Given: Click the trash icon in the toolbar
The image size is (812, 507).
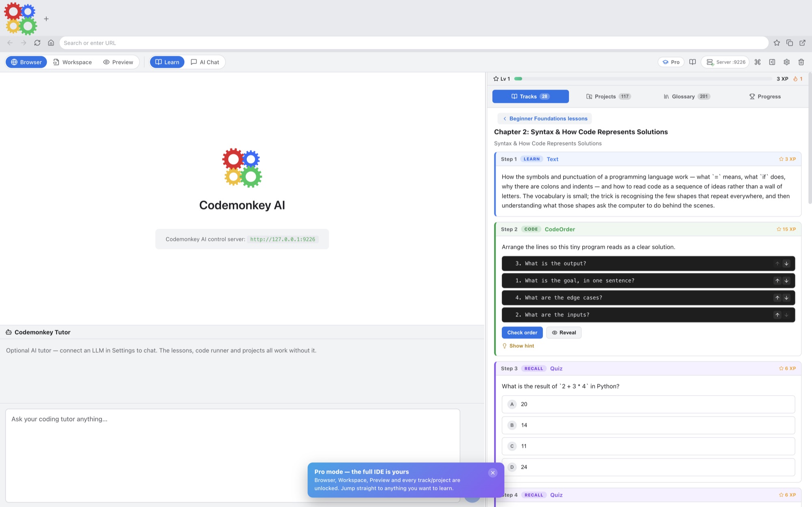Looking at the screenshot, I should [x=801, y=62].
